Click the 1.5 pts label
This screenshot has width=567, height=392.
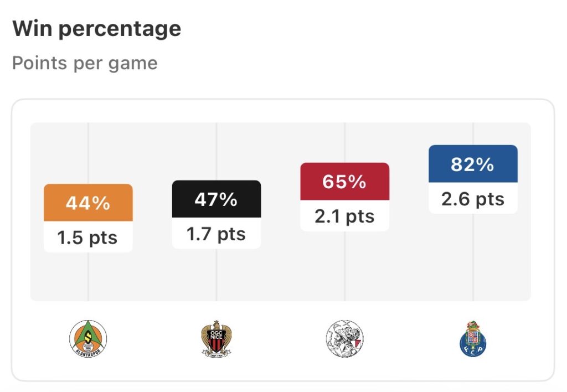tap(88, 238)
